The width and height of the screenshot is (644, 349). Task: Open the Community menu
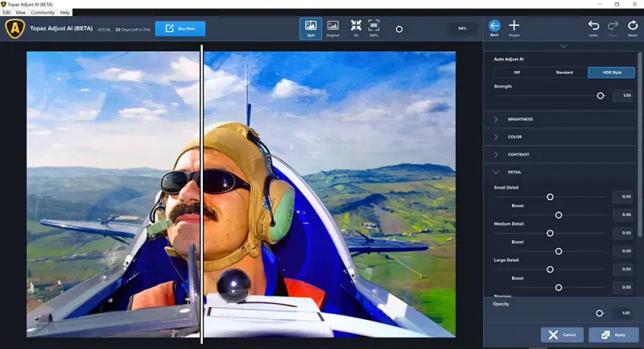coord(42,13)
